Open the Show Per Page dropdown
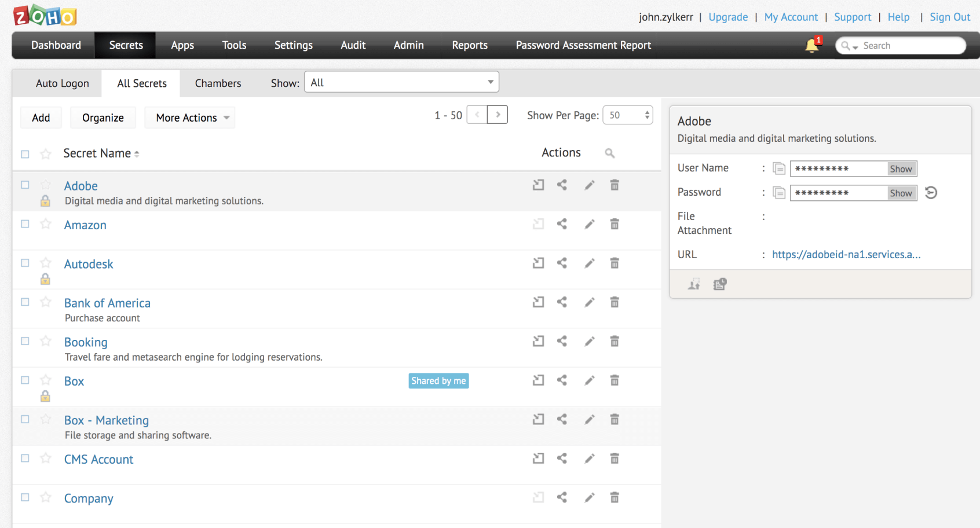Viewport: 980px width, 528px height. coord(628,115)
